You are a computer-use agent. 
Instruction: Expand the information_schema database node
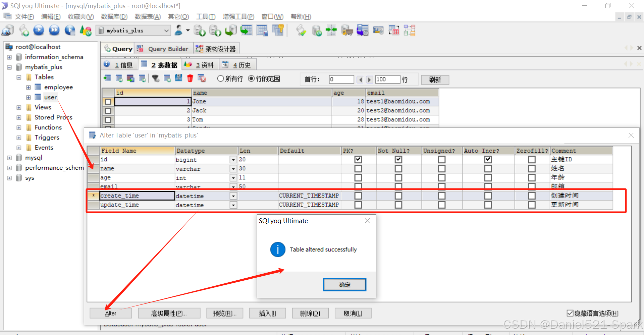(9, 57)
